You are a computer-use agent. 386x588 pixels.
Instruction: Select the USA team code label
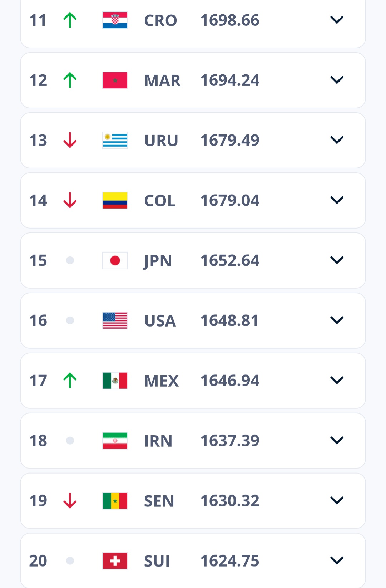click(160, 321)
